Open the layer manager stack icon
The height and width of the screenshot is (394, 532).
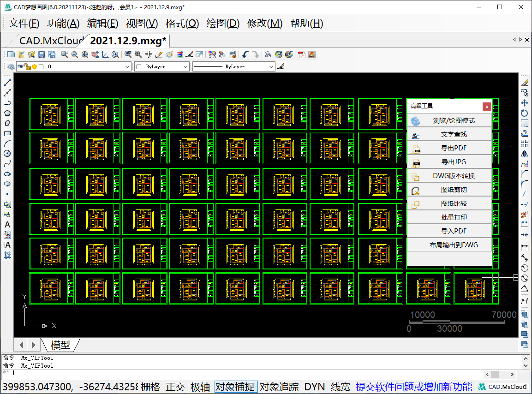[11, 66]
